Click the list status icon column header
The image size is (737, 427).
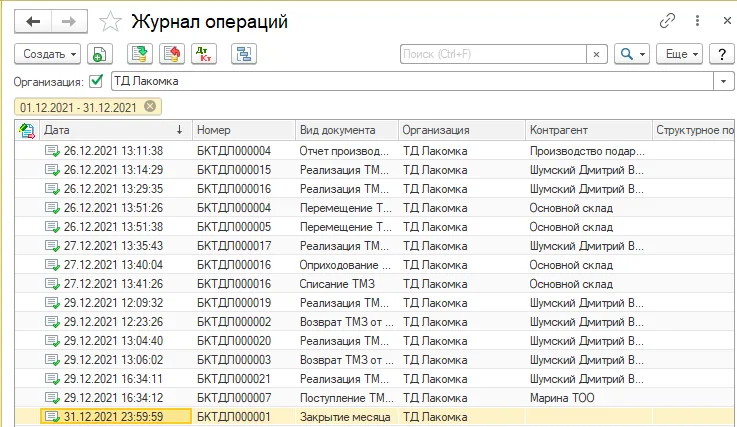point(27,130)
